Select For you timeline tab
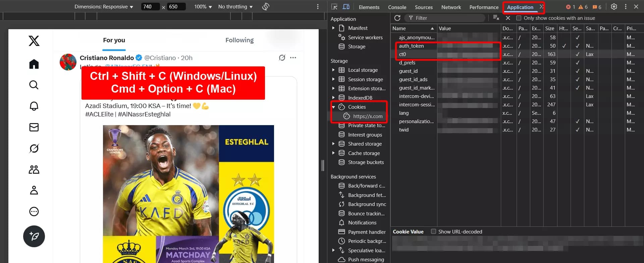Screen dimensions: 644x263 tap(114, 40)
